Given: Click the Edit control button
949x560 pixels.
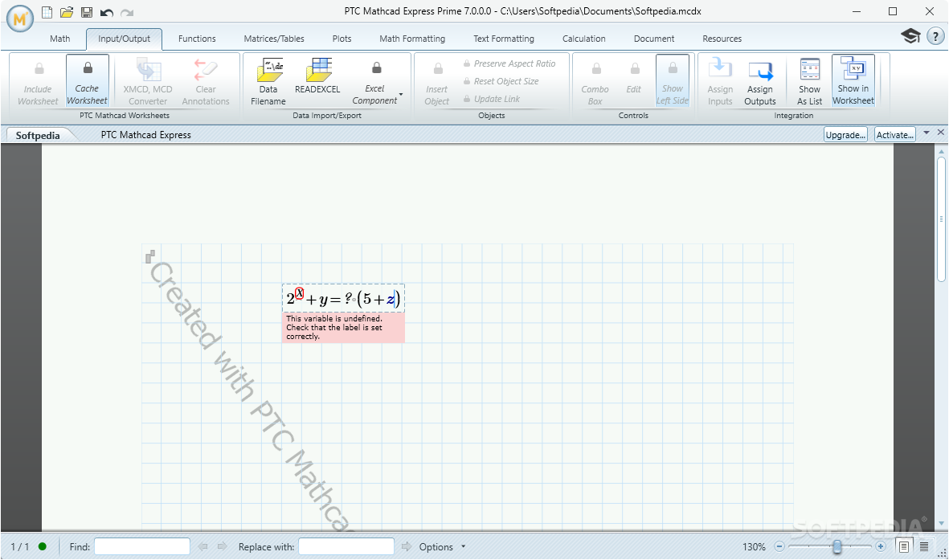Looking at the screenshot, I should 634,79.
